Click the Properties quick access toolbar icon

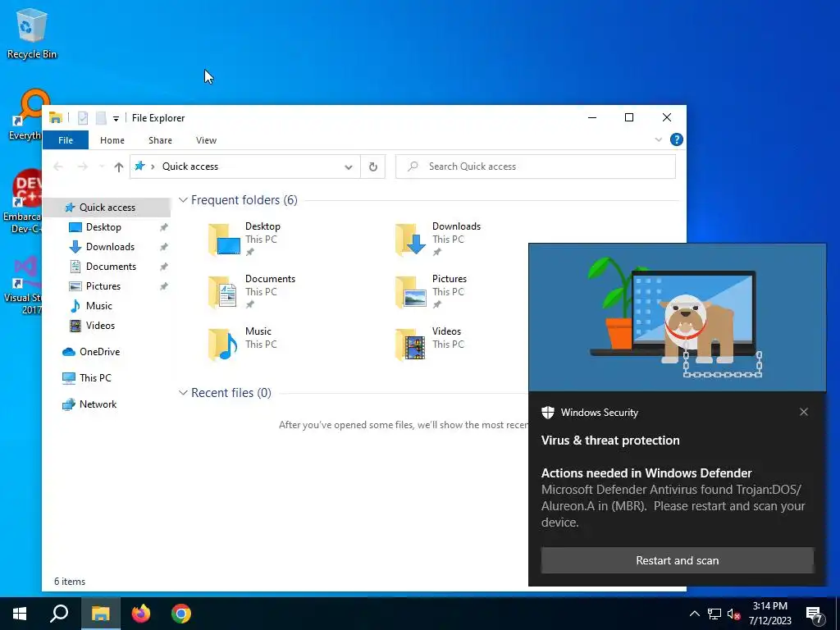(x=83, y=118)
